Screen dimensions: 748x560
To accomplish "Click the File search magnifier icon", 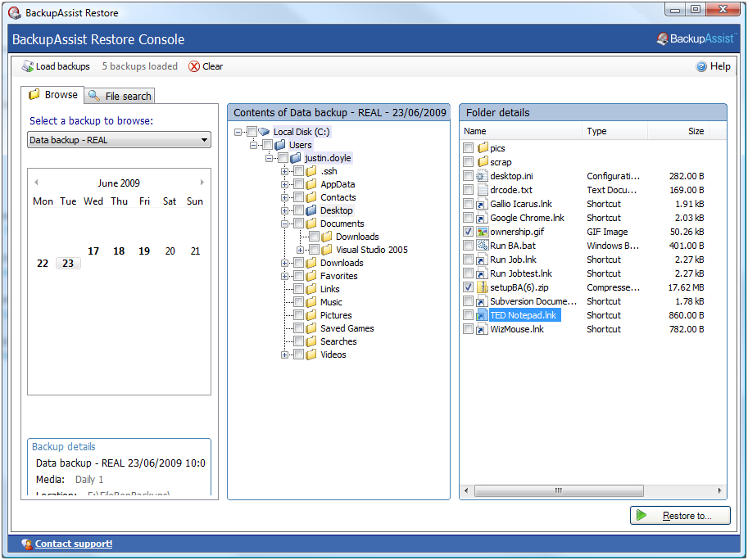I will tap(94, 96).
